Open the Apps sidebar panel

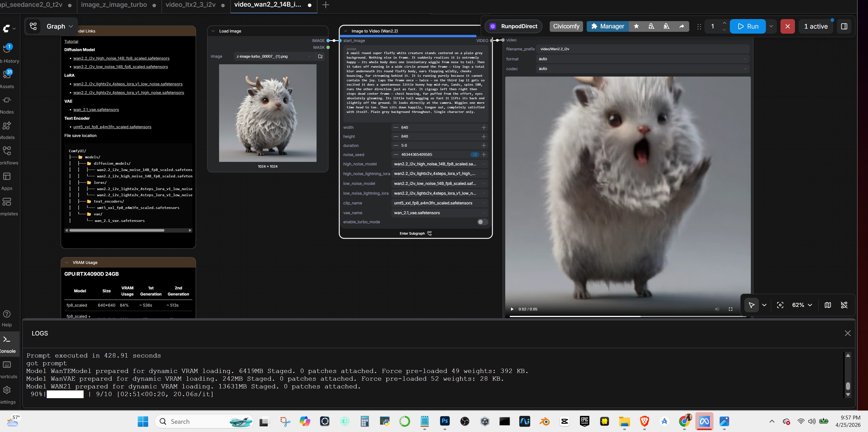7,176
